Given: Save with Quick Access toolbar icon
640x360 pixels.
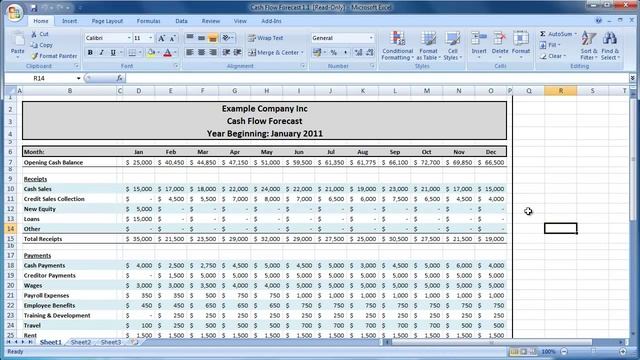Looking at the screenshot, I should pos(34,7).
